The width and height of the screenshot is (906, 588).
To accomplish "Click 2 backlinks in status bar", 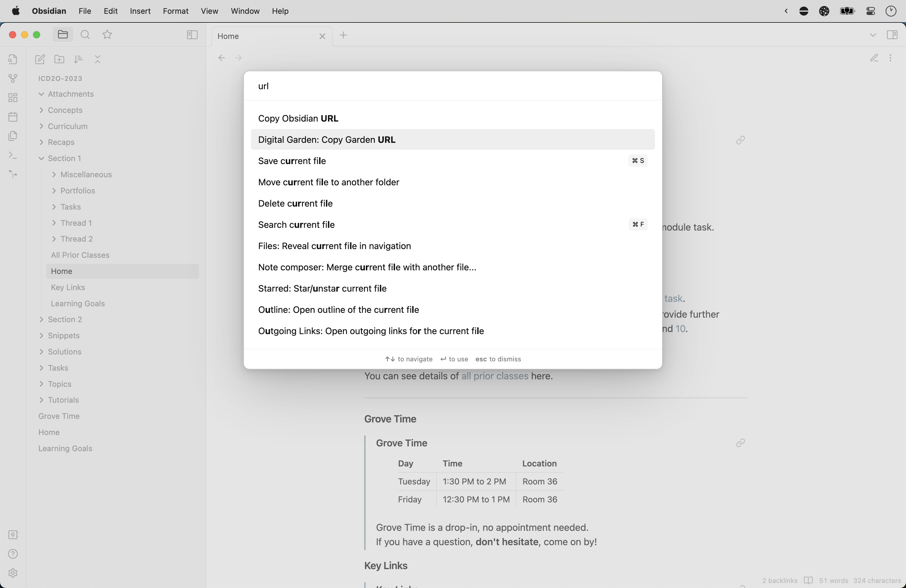I will click(780, 581).
